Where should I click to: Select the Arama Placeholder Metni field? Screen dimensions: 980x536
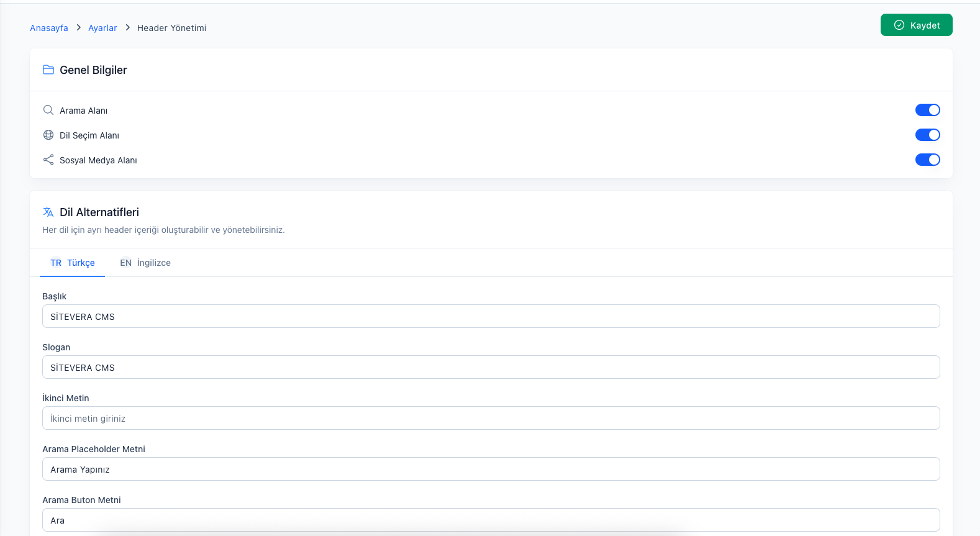coord(491,469)
